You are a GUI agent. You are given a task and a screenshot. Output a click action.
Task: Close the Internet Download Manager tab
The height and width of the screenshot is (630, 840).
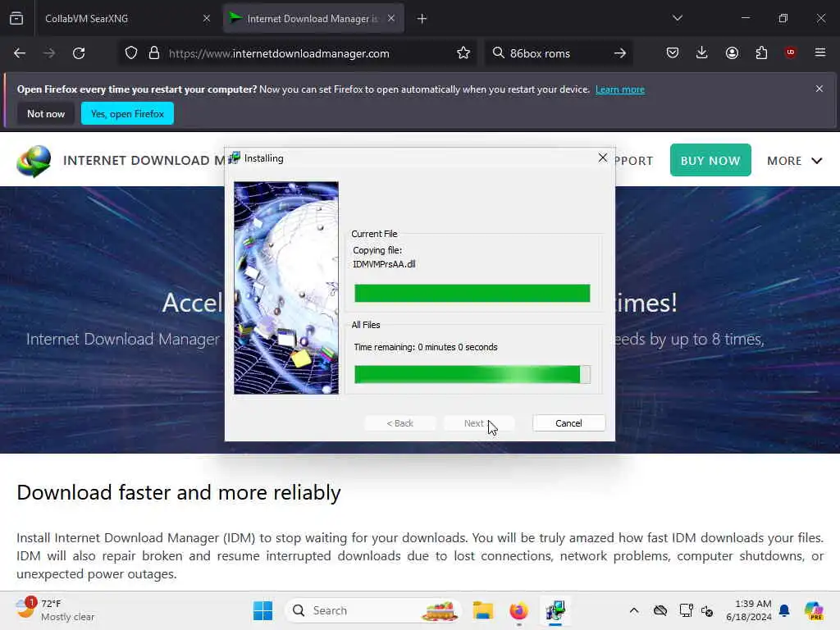(391, 18)
